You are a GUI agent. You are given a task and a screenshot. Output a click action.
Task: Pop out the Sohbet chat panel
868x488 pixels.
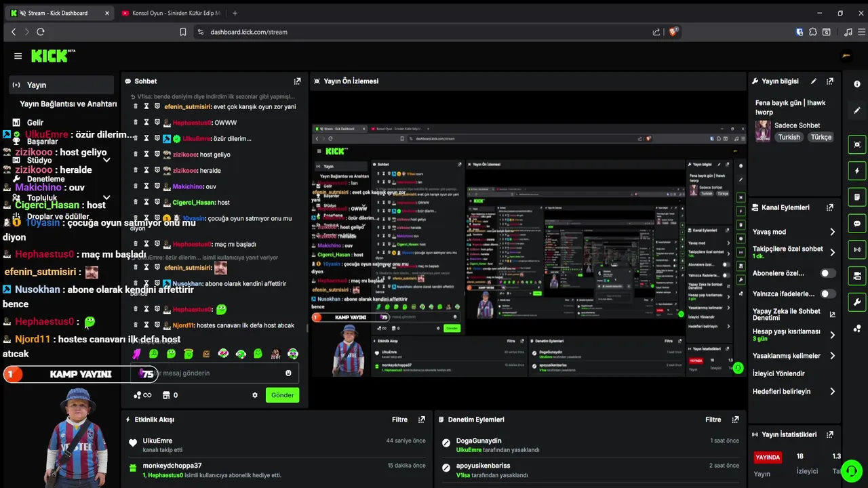click(x=297, y=81)
